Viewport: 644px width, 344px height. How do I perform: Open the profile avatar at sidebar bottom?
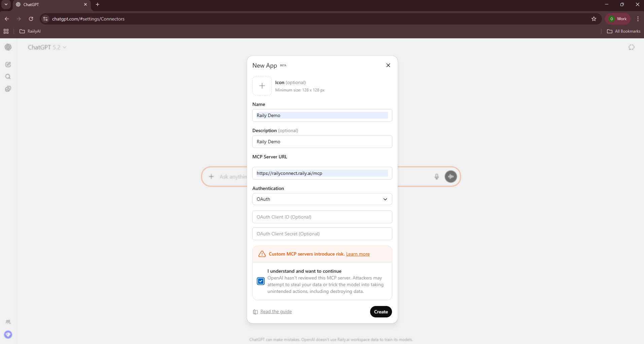[x=8, y=335]
